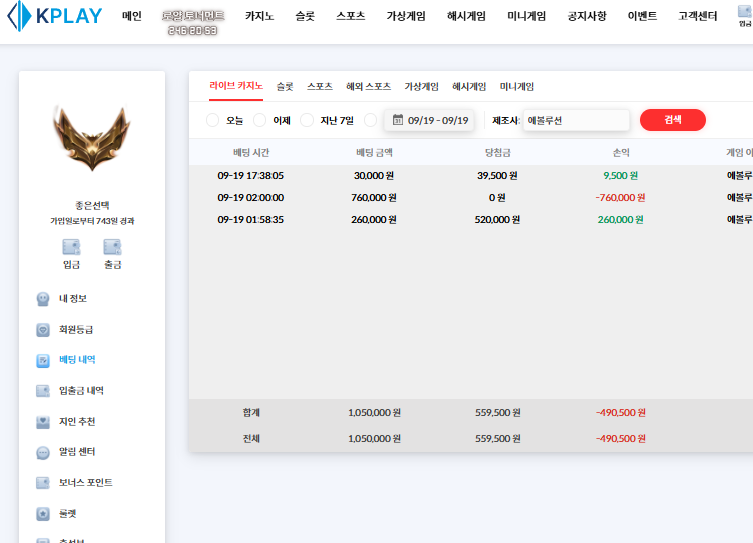Open 공지사항 in the top navigation
Image resolution: width=753 pixels, height=543 pixels.
(587, 16)
